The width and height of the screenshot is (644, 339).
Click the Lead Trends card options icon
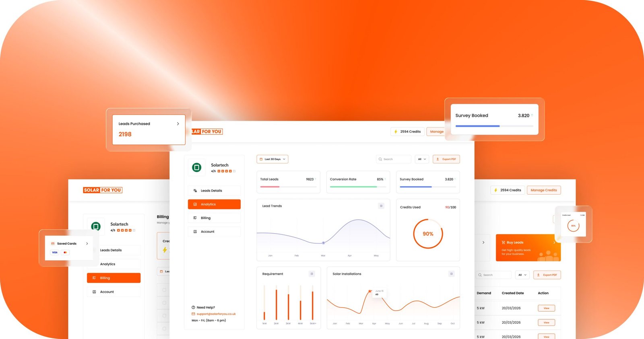click(x=381, y=206)
